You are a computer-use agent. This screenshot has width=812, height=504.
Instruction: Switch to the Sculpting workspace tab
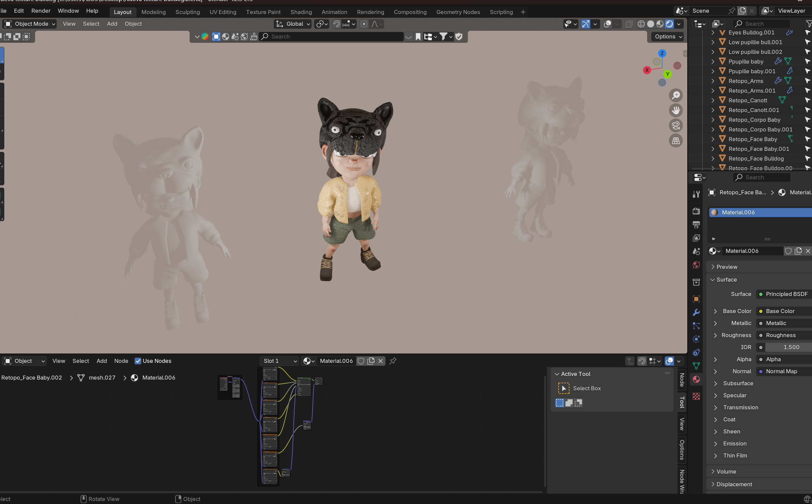[x=188, y=12]
